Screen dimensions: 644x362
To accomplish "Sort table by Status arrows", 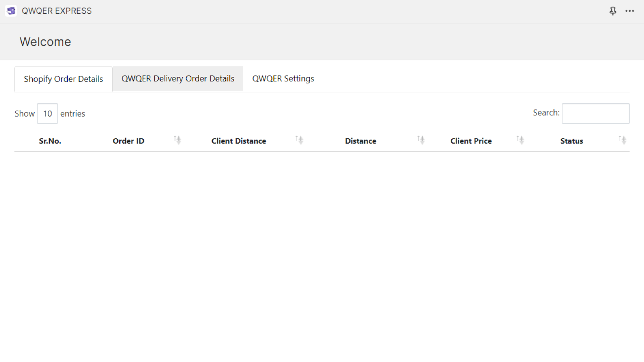I will [x=623, y=140].
